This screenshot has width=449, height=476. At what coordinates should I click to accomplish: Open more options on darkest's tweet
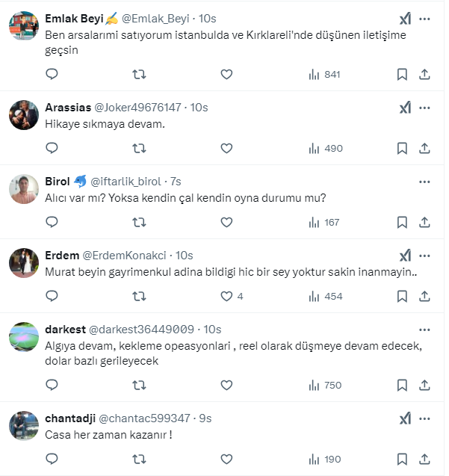click(424, 330)
